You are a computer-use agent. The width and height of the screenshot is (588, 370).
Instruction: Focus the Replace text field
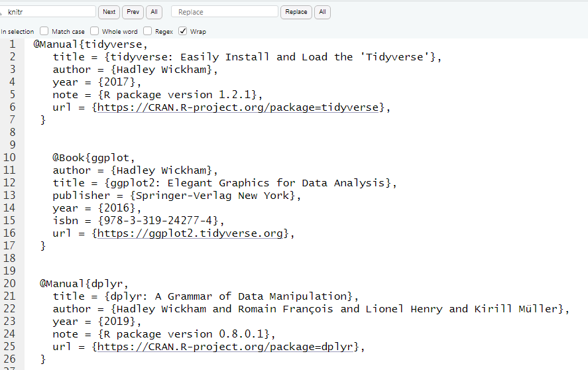point(225,12)
